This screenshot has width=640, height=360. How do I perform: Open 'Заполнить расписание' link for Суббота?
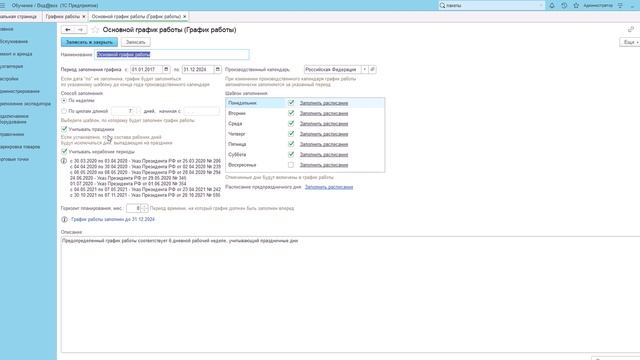324,154
